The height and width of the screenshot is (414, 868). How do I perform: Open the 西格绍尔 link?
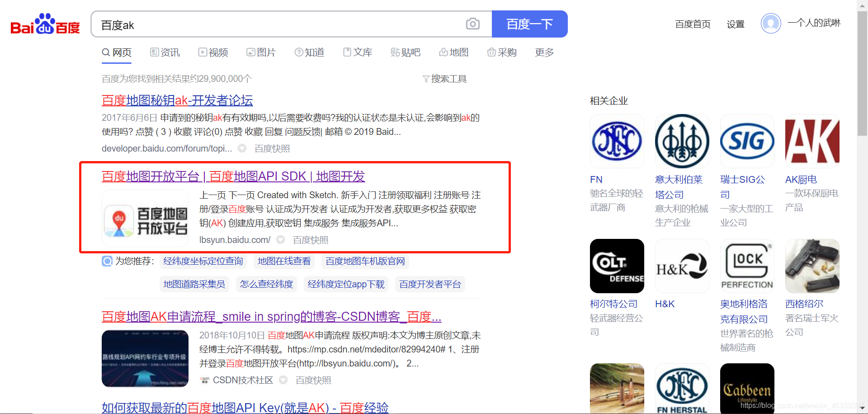pyautogui.click(x=804, y=304)
